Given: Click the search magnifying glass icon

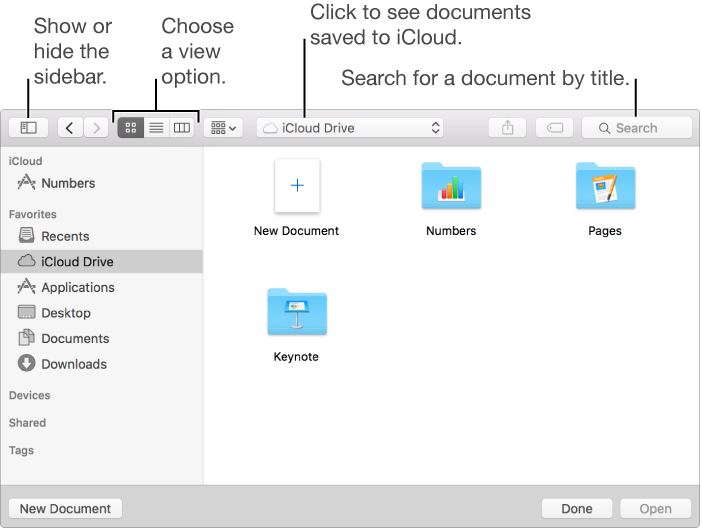Looking at the screenshot, I should [x=604, y=129].
